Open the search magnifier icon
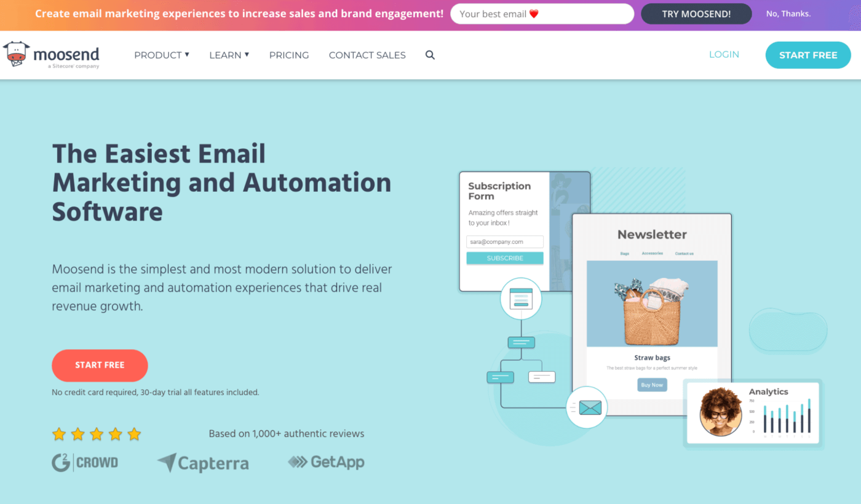Viewport: 861px width, 504px height. click(x=430, y=55)
